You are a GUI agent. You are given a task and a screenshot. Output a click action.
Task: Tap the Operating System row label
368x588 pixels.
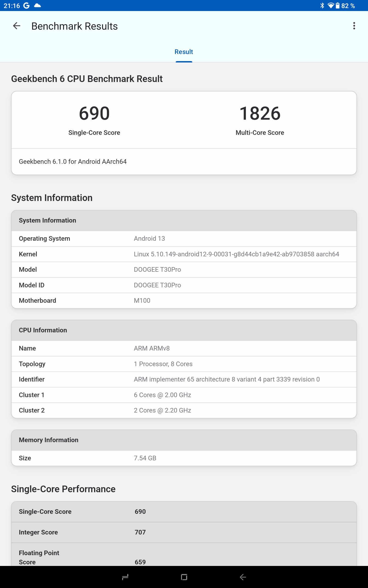tap(45, 239)
